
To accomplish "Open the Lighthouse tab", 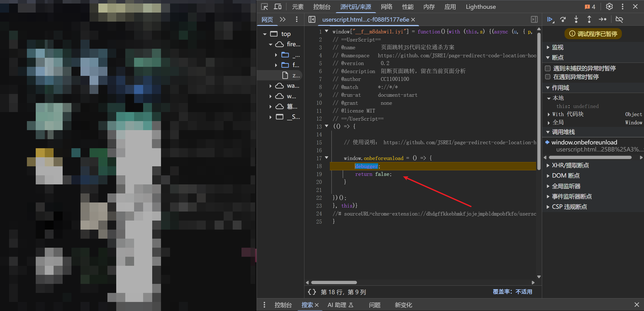I will pos(480,7).
